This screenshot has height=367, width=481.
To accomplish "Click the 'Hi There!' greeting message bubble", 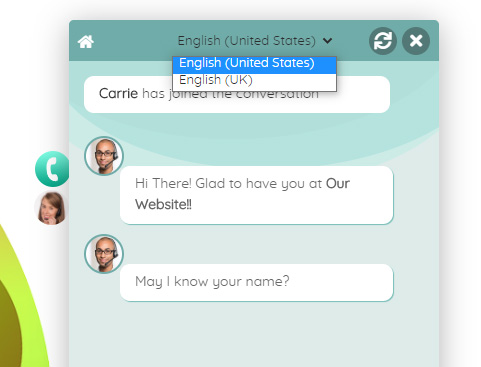I will (x=256, y=195).
